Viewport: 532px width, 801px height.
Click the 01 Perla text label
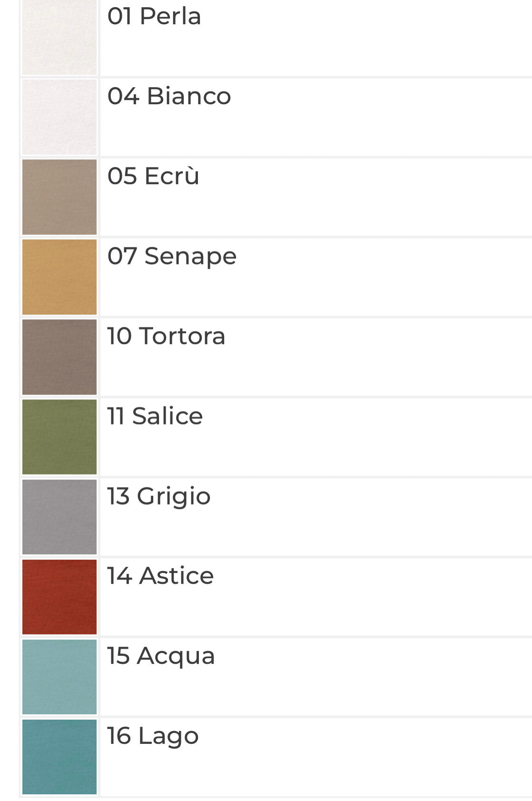click(x=154, y=16)
